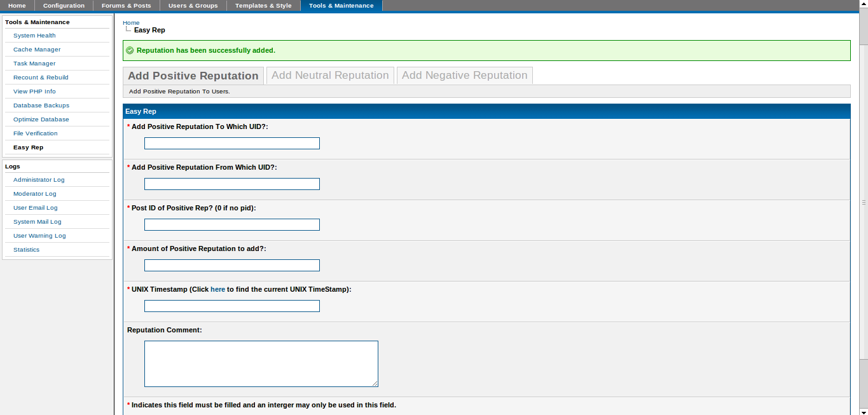Open System Health in sidebar

(34, 36)
